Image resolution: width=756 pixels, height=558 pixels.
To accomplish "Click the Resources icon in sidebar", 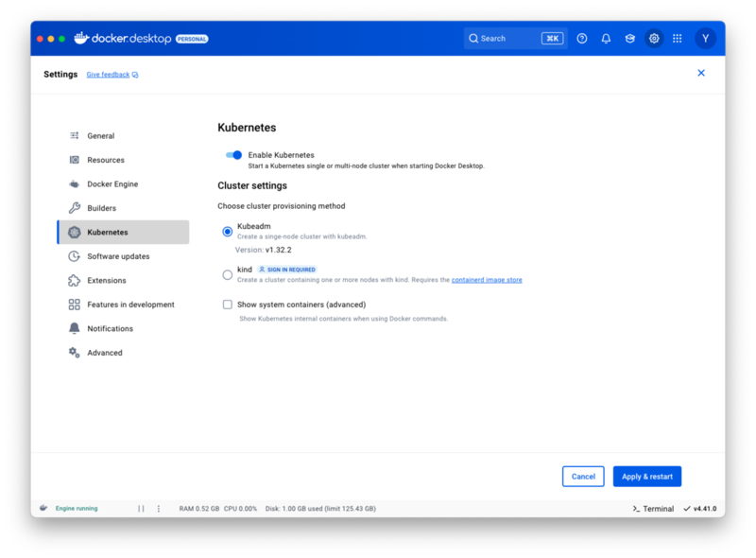I will point(75,160).
